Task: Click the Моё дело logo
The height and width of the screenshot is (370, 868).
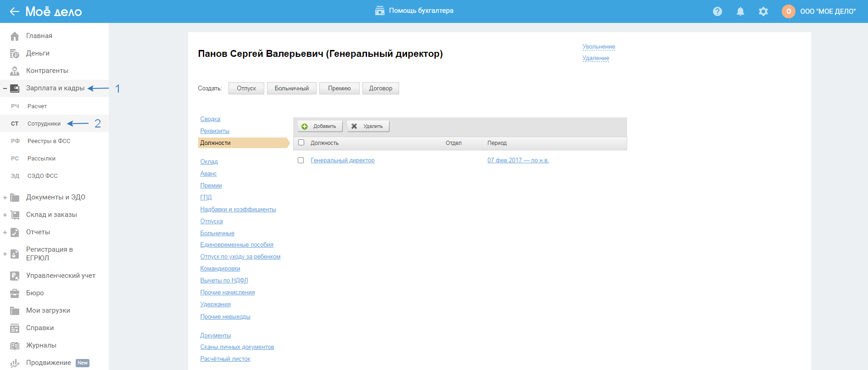Action: coord(54,11)
